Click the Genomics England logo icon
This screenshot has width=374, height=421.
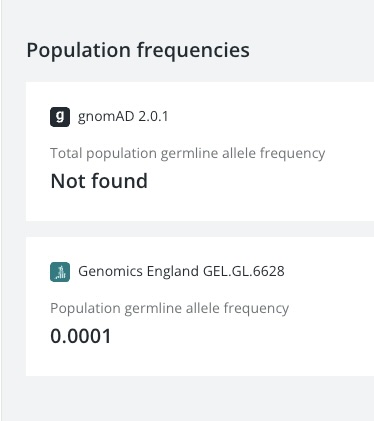60,272
